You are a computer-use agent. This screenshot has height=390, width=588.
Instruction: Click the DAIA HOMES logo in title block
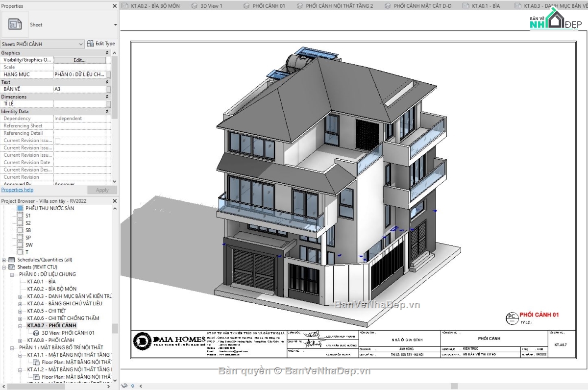pos(170,341)
